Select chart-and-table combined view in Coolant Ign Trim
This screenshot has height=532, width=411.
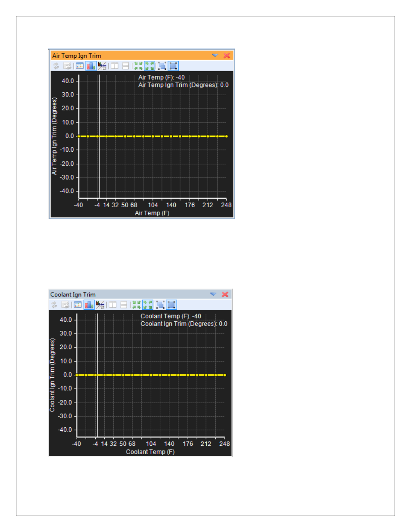pos(100,305)
